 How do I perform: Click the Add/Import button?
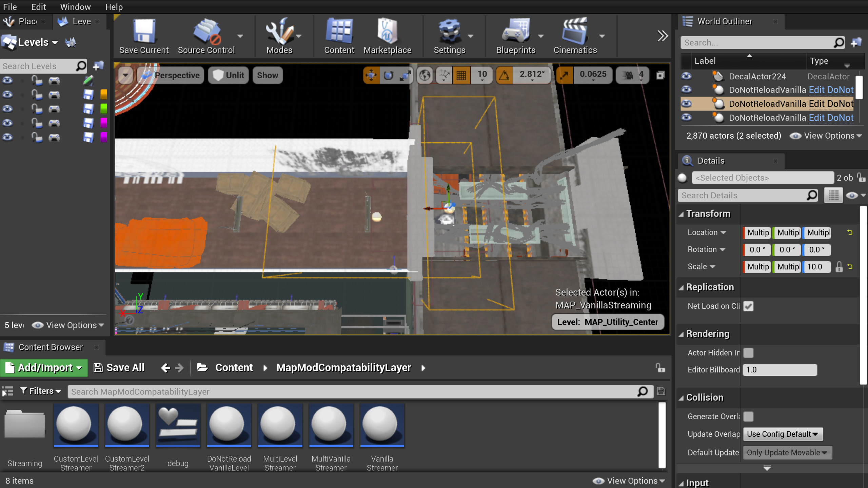click(x=43, y=367)
